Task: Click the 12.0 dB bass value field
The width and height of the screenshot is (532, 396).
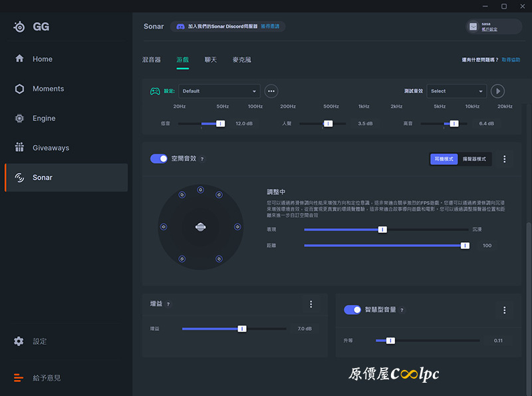Action: click(244, 124)
